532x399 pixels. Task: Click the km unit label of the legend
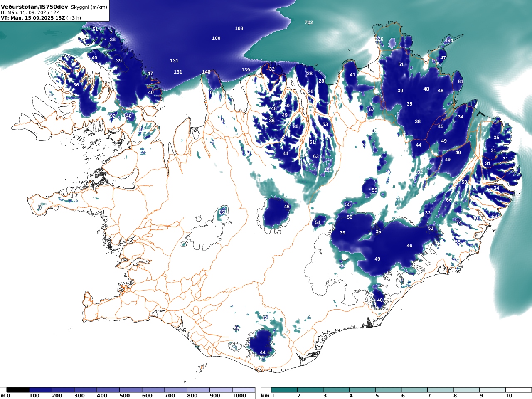(x=265, y=396)
